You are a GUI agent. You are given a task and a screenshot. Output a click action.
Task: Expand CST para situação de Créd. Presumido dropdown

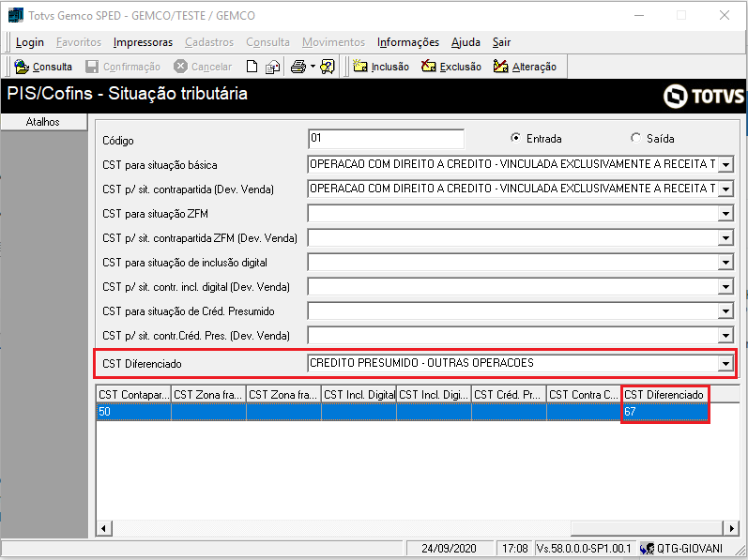click(725, 311)
